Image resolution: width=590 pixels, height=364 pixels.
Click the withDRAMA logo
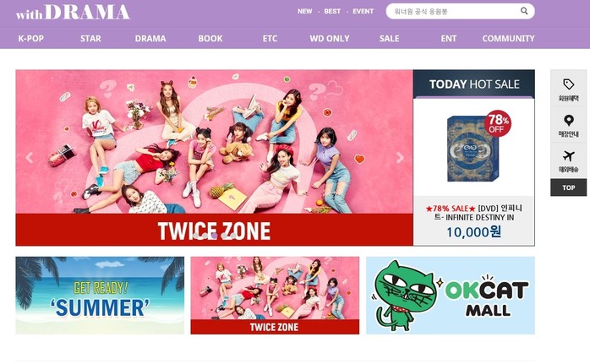coord(73,12)
